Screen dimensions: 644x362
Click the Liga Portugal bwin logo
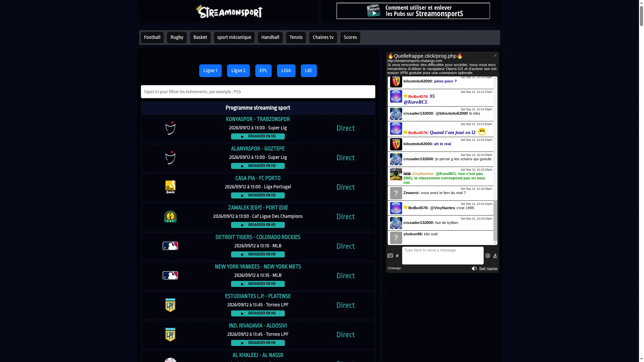point(170,187)
